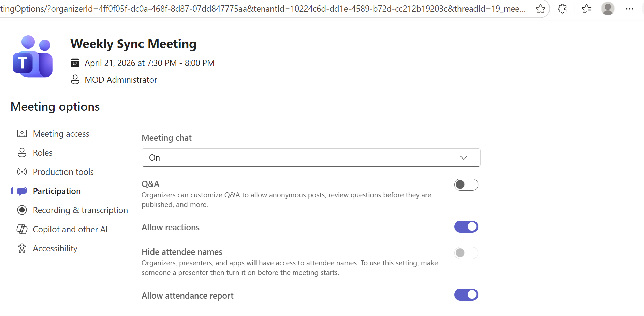Open the Meeting chat dropdown
644x316 pixels.
pos(311,157)
